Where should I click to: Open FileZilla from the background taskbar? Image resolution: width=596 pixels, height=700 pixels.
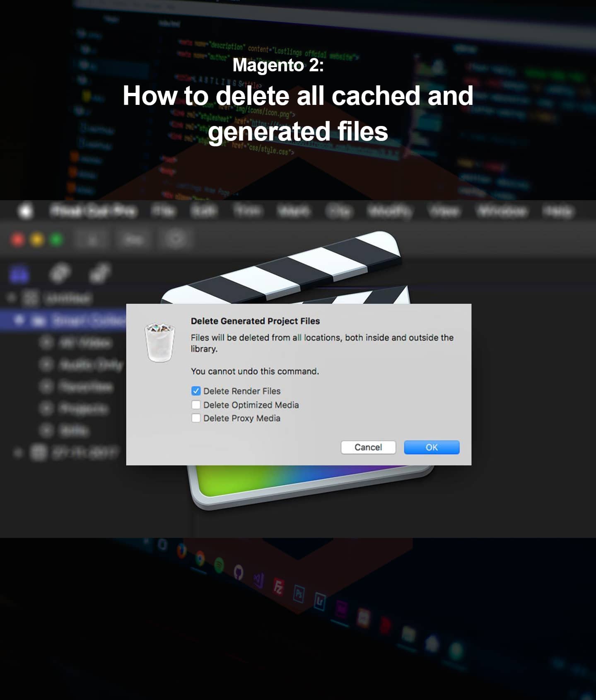[279, 587]
